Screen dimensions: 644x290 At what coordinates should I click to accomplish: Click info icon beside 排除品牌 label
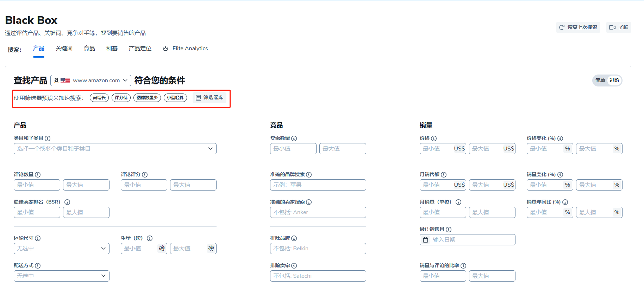[x=294, y=238]
